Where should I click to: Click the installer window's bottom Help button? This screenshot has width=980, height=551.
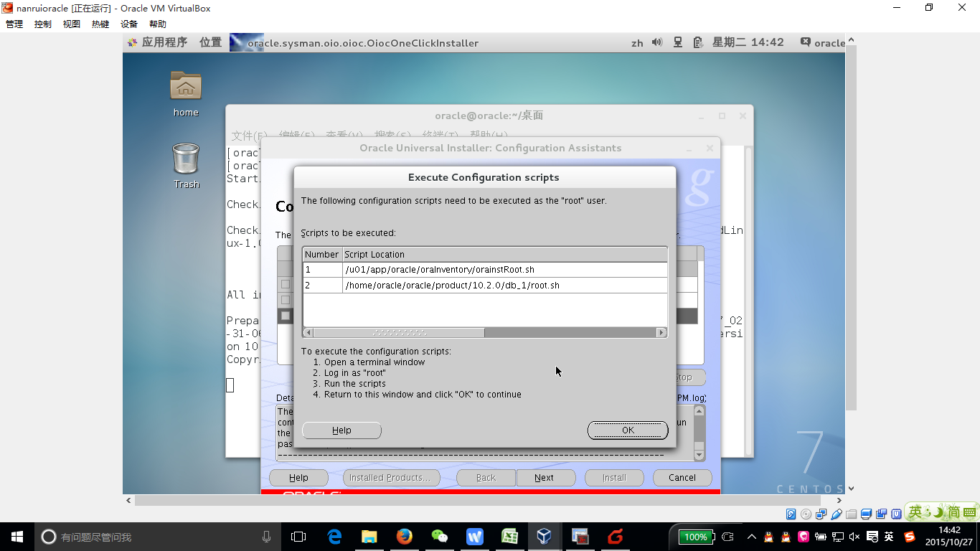click(298, 478)
